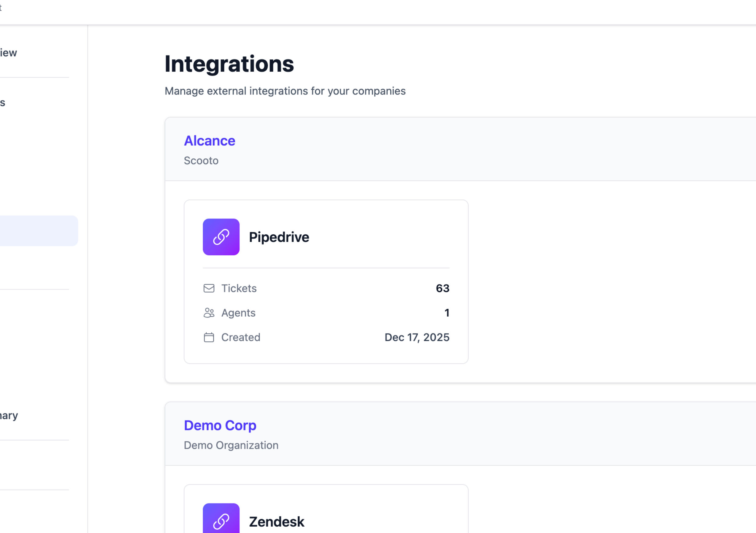Click the agents icon in the Pipedrive card

pos(209,313)
